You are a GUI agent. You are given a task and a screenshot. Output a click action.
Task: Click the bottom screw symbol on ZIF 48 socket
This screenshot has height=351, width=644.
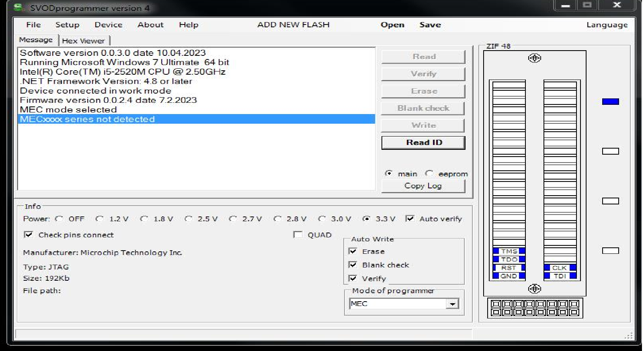[x=534, y=289]
